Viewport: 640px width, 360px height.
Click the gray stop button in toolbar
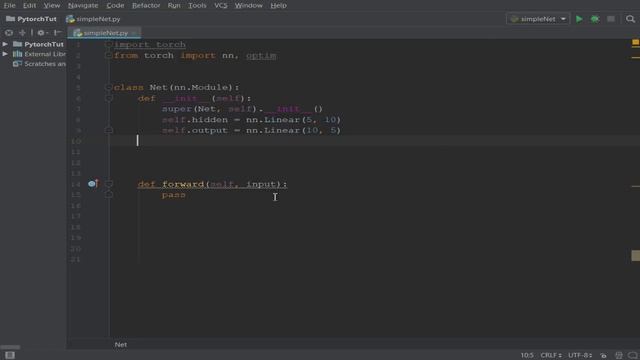[x=611, y=19]
